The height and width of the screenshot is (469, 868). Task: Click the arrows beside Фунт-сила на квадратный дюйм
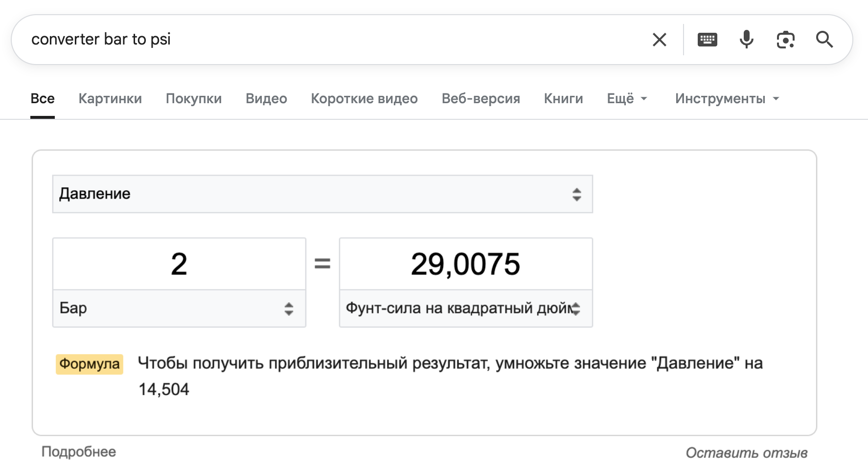[x=576, y=309]
